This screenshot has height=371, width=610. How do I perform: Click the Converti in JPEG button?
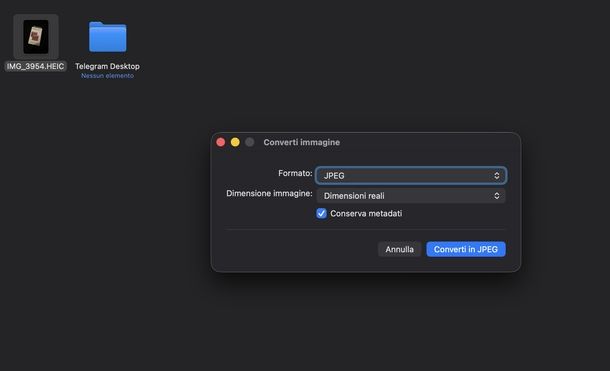point(466,249)
